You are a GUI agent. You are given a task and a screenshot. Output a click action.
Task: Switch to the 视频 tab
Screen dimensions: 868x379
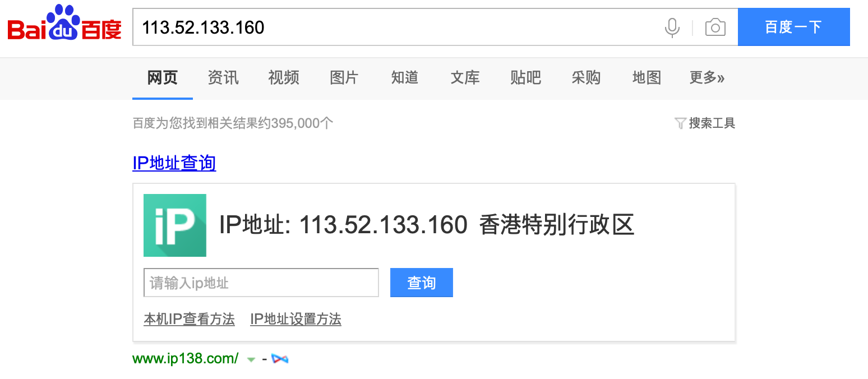coord(284,77)
